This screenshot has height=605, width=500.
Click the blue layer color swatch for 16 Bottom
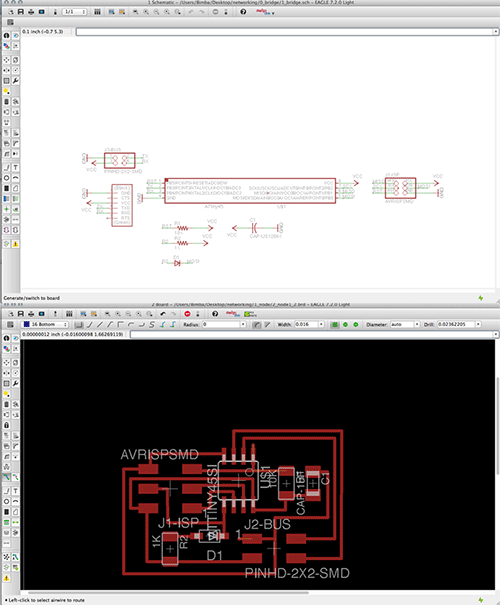click(27, 324)
